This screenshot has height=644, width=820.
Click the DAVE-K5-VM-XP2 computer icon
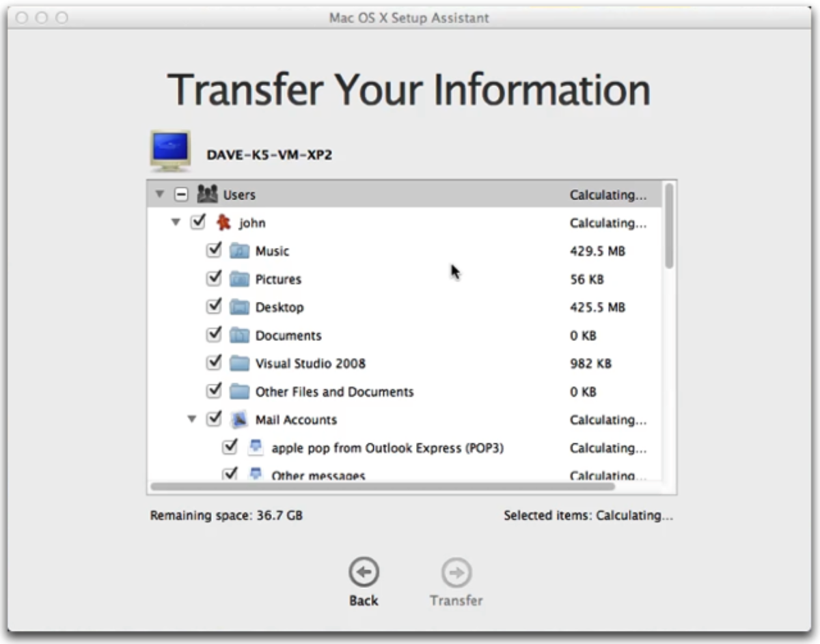[x=170, y=151]
